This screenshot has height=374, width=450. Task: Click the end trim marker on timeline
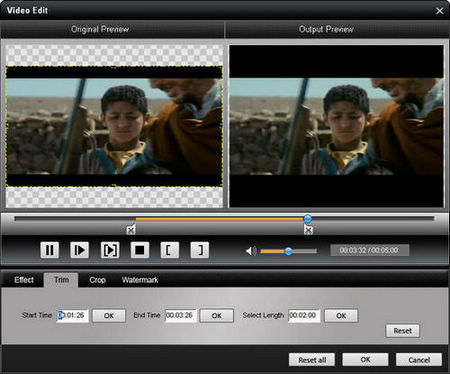308,229
